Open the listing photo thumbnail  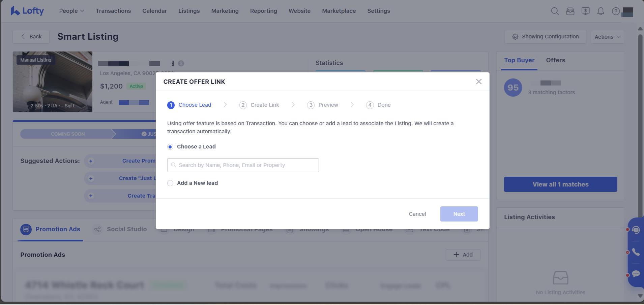point(53,82)
